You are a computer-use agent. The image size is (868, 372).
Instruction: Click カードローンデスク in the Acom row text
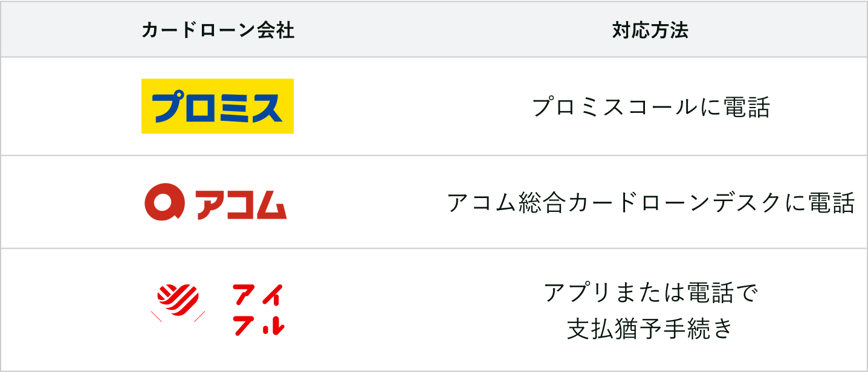[675, 202]
